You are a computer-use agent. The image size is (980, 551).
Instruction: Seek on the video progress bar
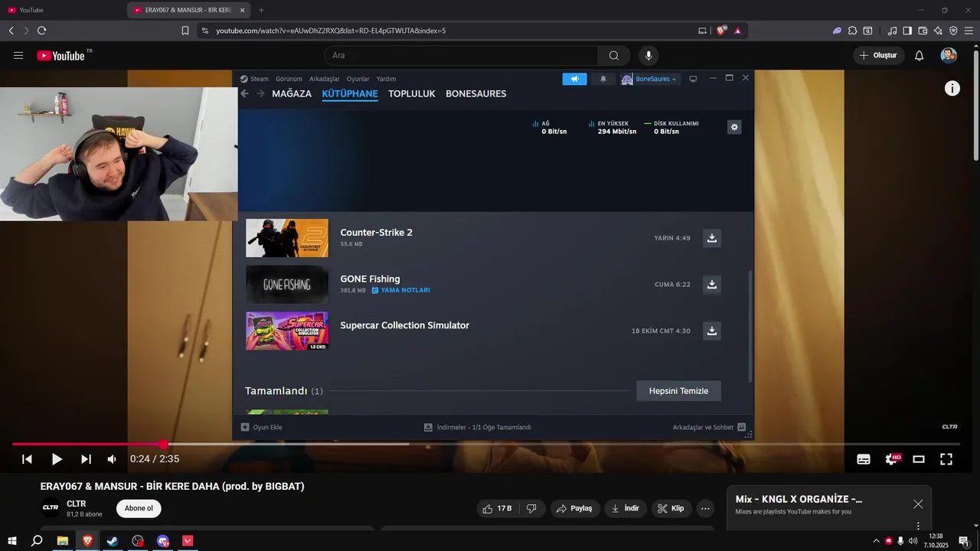pos(485,444)
